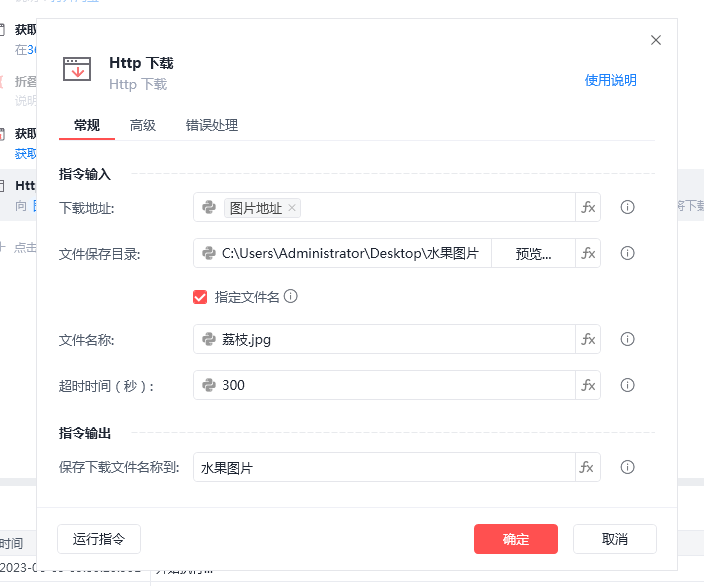Click the 指定文件名 label text
This screenshot has width=704, height=586.
247,297
